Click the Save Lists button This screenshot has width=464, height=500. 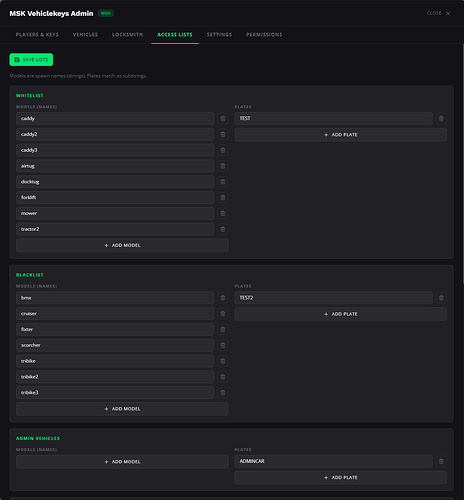click(x=31, y=60)
